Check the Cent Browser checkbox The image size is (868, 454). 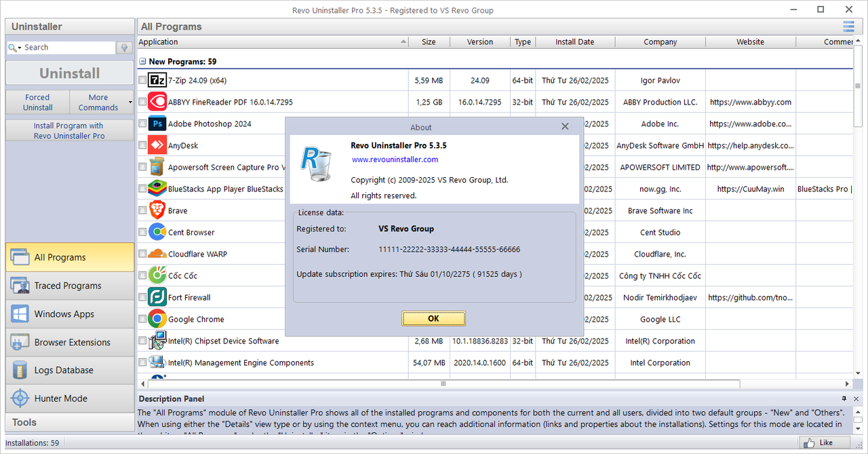tap(142, 232)
